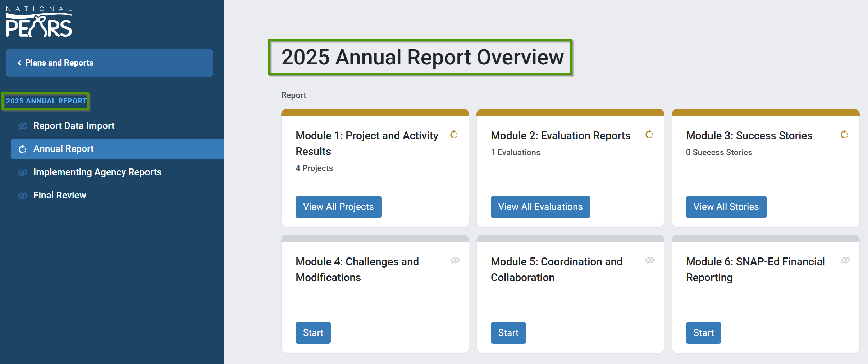Open View All Stories
Viewport: 868px width, 364px height.
726,207
